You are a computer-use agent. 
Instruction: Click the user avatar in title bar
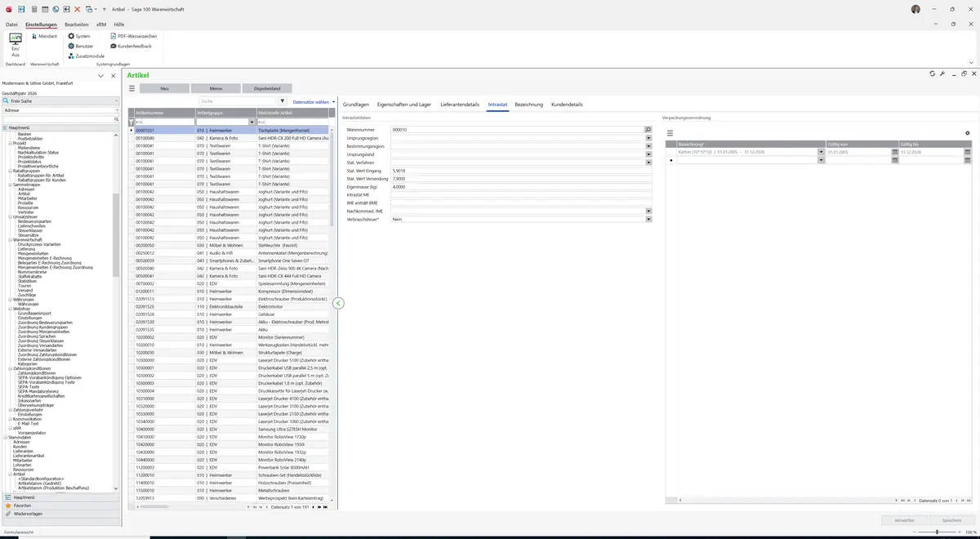[915, 9]
